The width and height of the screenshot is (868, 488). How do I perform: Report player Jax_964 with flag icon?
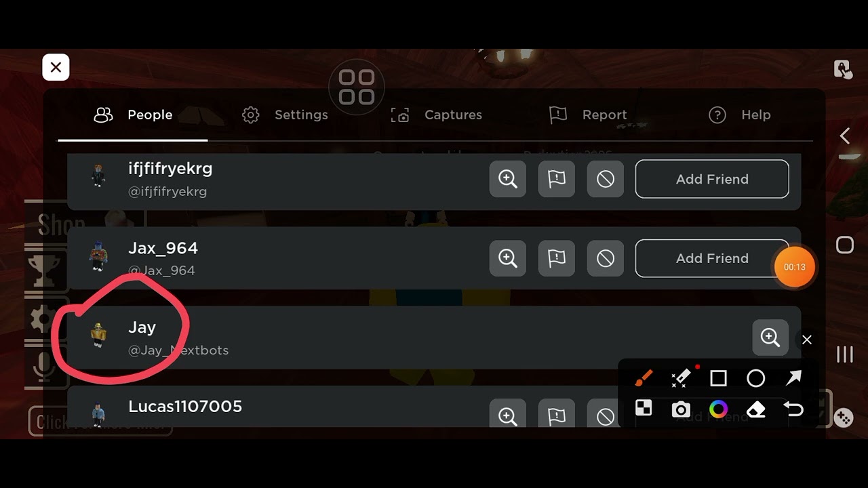tap(557, 258)
